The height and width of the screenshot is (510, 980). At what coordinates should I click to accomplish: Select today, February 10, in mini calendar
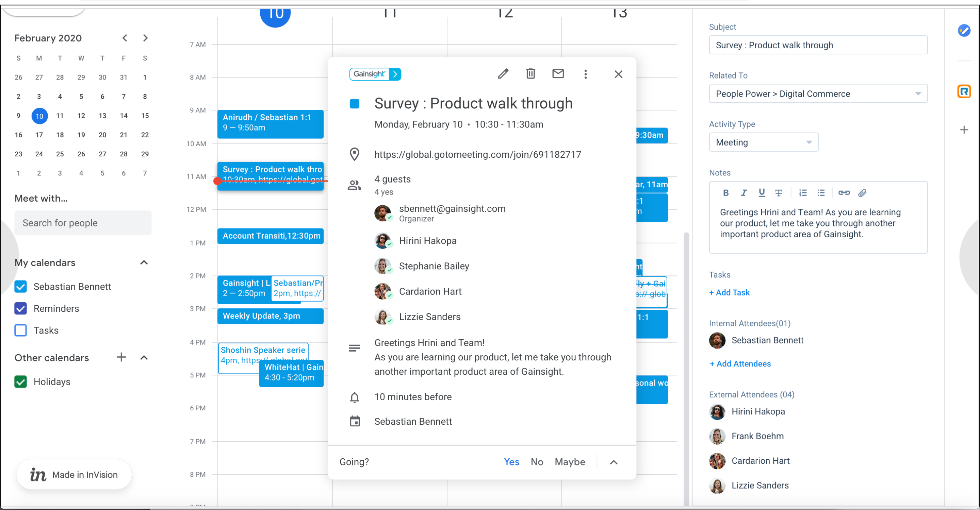point(39,116)
